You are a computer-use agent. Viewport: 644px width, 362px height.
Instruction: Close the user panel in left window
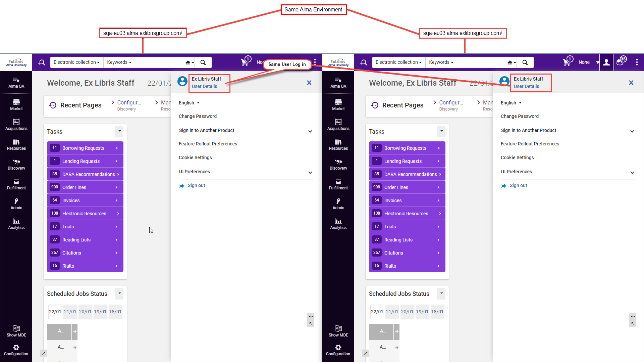click(x=309, y=83)
